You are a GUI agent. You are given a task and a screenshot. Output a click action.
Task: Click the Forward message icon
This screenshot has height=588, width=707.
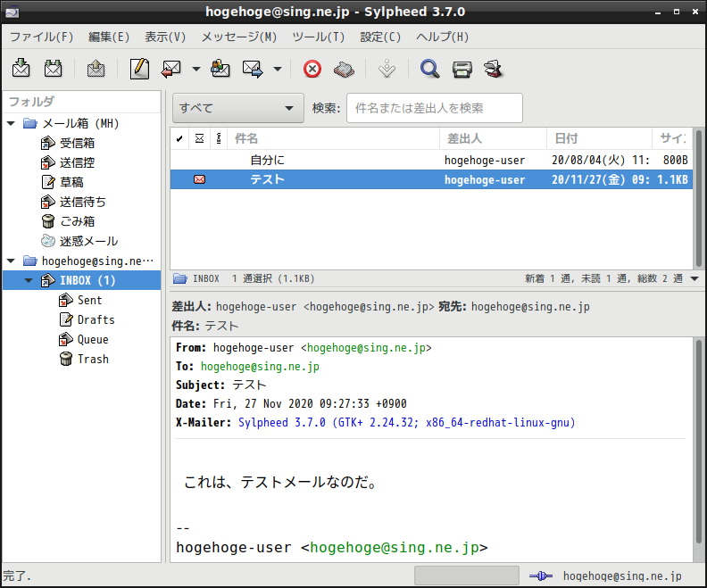click(x=253, y=69)
